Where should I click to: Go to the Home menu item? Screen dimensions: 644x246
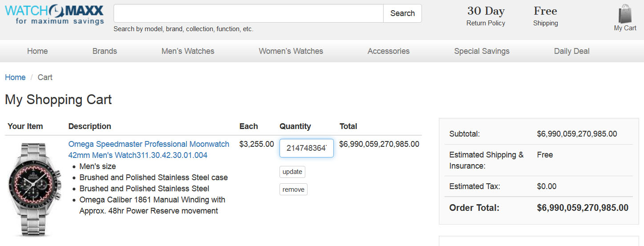tap(37, 51)
